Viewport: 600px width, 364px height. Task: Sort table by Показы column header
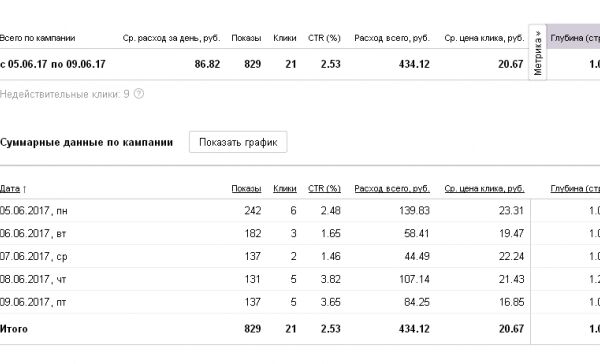(x=246, y=189)
